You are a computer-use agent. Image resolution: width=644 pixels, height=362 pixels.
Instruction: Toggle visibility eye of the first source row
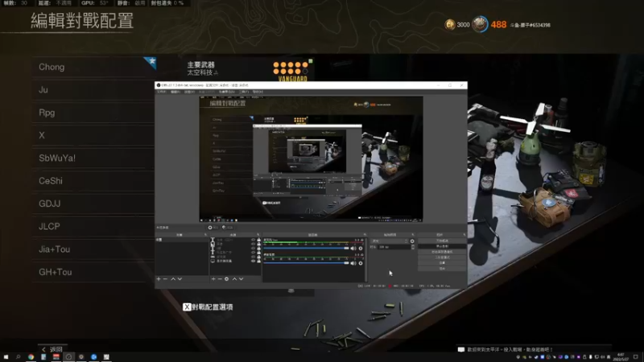(x=253, y=240)
